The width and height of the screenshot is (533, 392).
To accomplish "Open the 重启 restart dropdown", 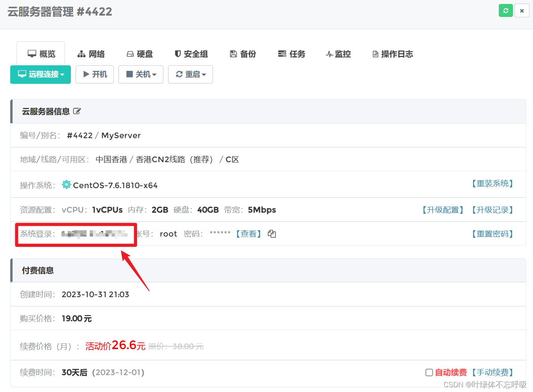I will click(x=191, y=74).
